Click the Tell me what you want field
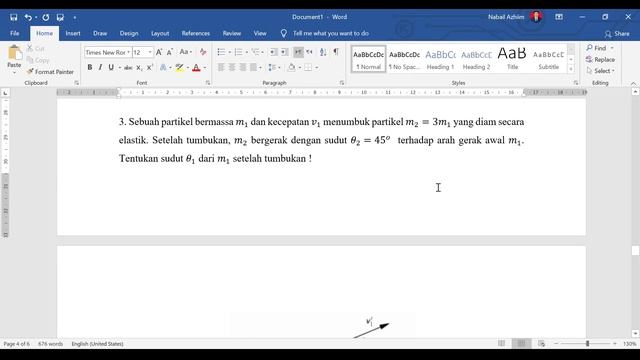Screen dimensions: 640x360 [331, 33]
